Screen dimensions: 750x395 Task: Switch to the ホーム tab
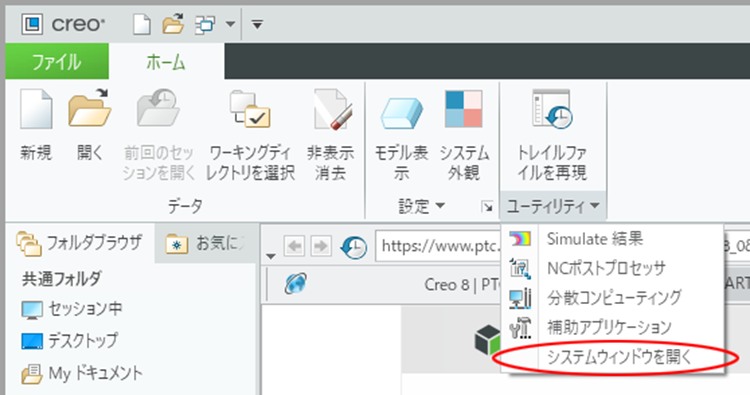166,61
